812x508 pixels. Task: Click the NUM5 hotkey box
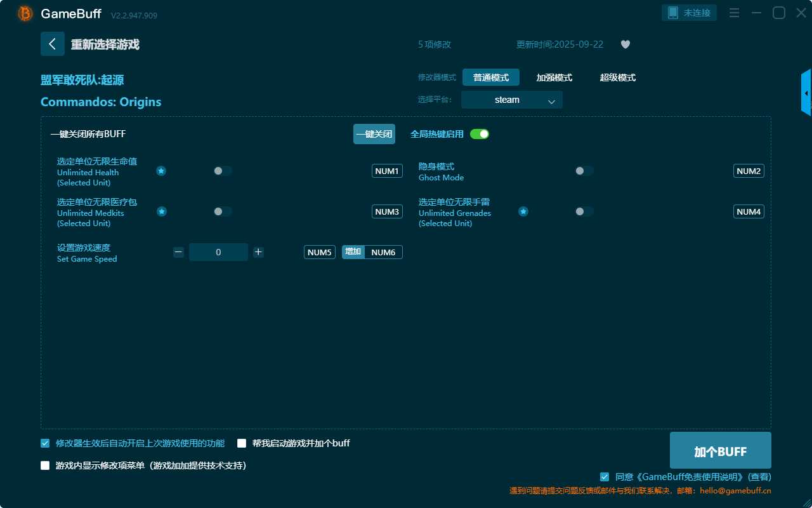pos(320,252)
